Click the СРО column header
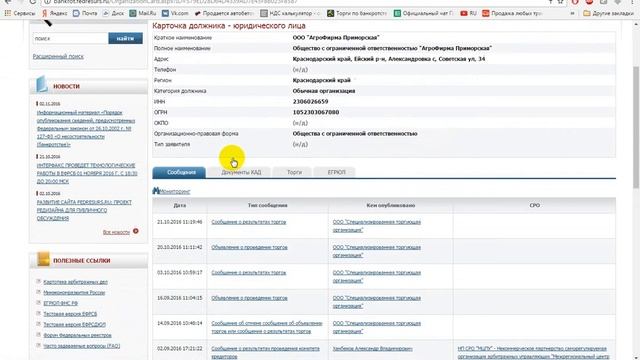 click(x=534, y=205)
